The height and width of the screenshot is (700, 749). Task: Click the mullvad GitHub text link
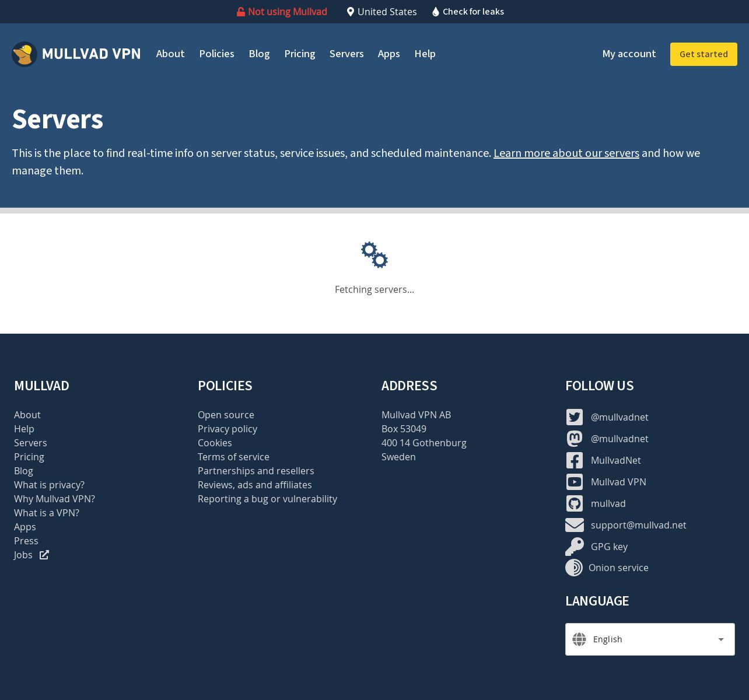[608, 503]
